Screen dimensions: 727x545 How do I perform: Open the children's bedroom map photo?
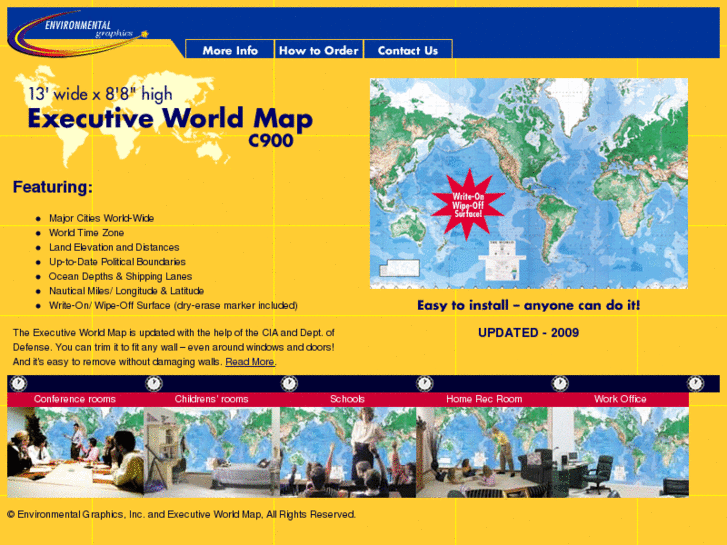tap(211, 452)
